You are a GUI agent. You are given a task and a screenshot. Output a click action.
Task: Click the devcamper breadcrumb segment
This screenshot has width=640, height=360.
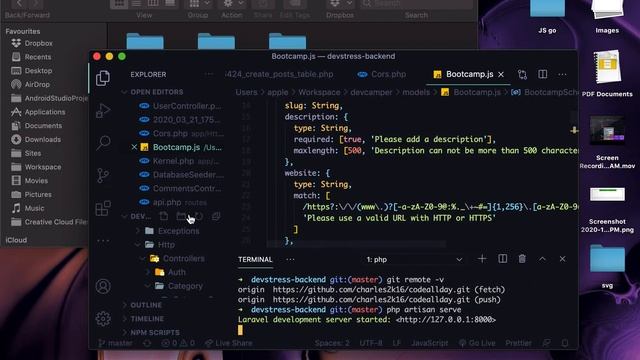(371, 92)
